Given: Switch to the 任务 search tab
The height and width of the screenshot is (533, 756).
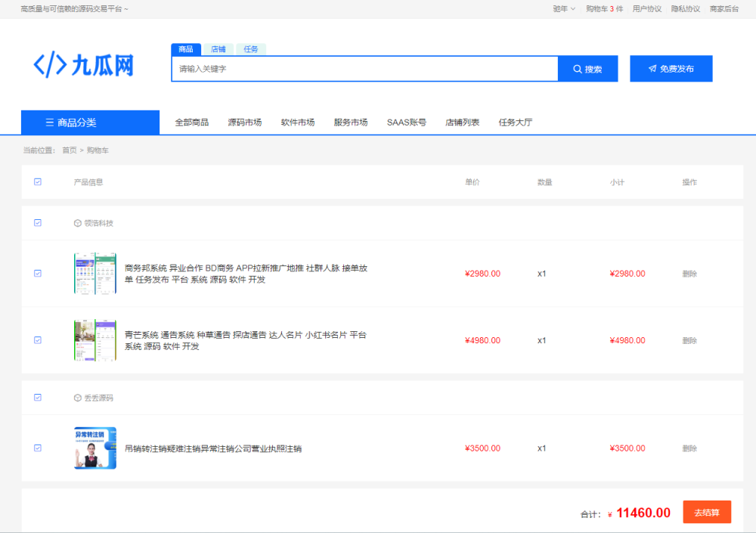Looking at the screenshot, I should (x=251, y=49).
